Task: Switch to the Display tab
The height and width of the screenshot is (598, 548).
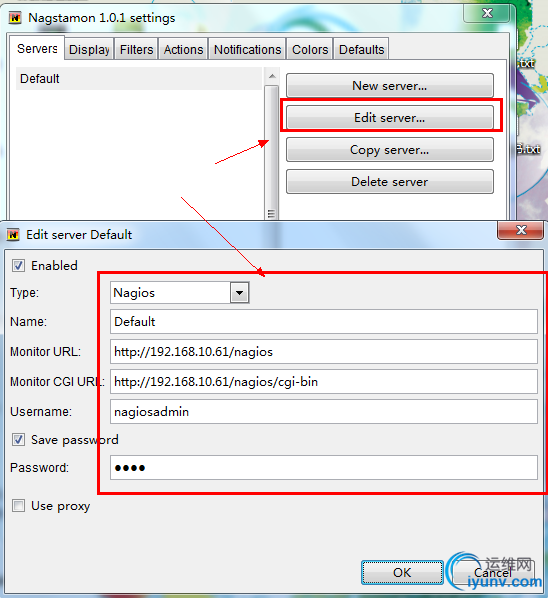Action: pos(89,50)
